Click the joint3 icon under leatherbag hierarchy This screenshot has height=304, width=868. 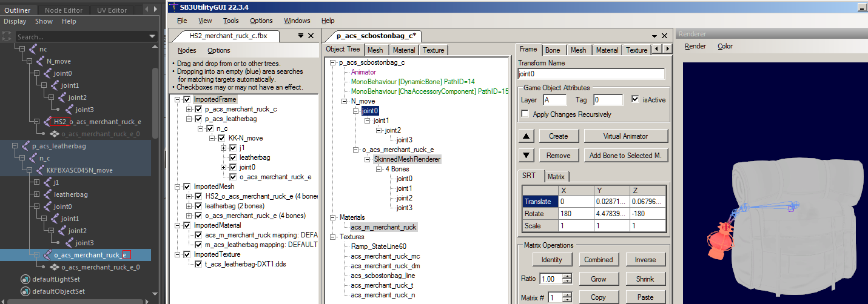[x=69, y=243]
